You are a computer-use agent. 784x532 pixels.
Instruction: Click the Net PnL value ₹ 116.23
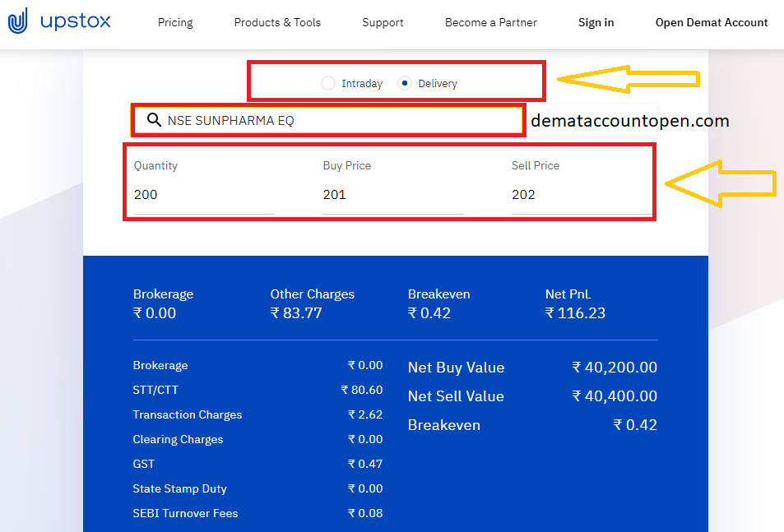[x=575, y=313]
